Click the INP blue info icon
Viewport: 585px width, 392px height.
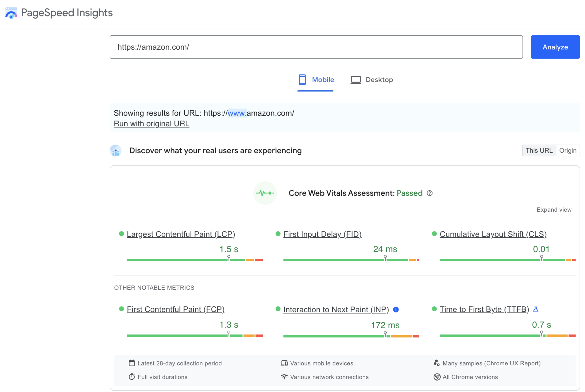coord(396,310)
